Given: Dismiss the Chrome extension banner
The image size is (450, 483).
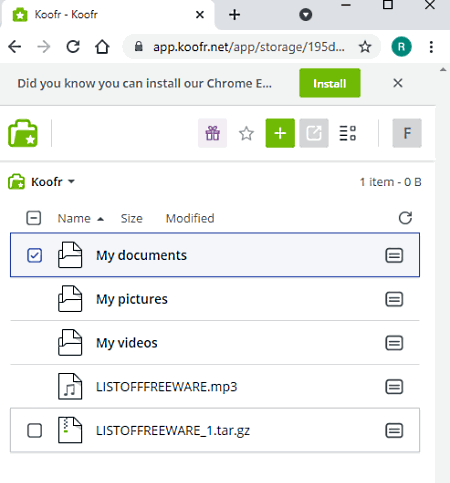Looking at the screenshot, I should coord(398,83).
